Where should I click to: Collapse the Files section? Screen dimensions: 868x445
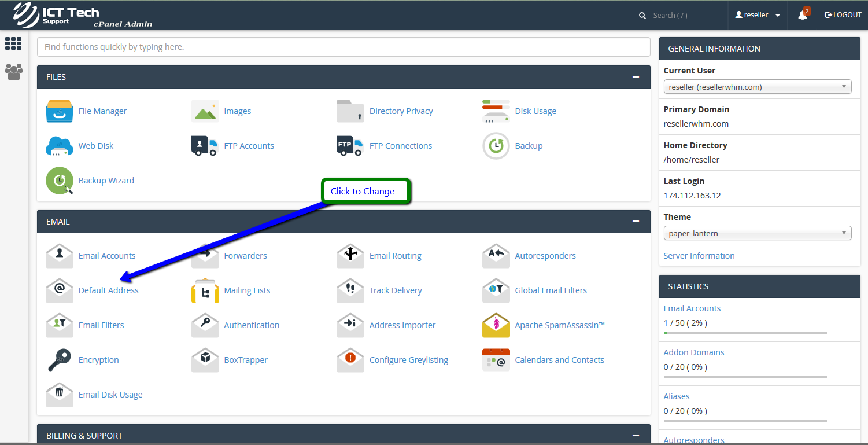click(x=636, y=77)
